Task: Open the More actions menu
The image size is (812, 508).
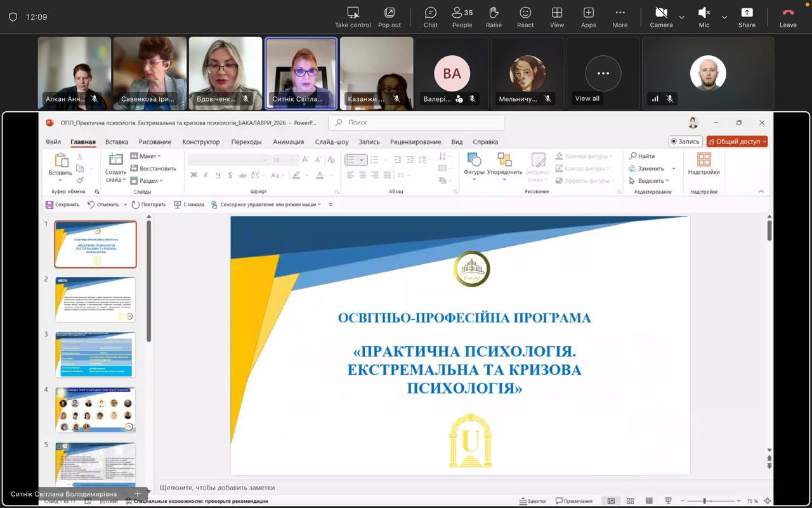Action: pos(620,17)
